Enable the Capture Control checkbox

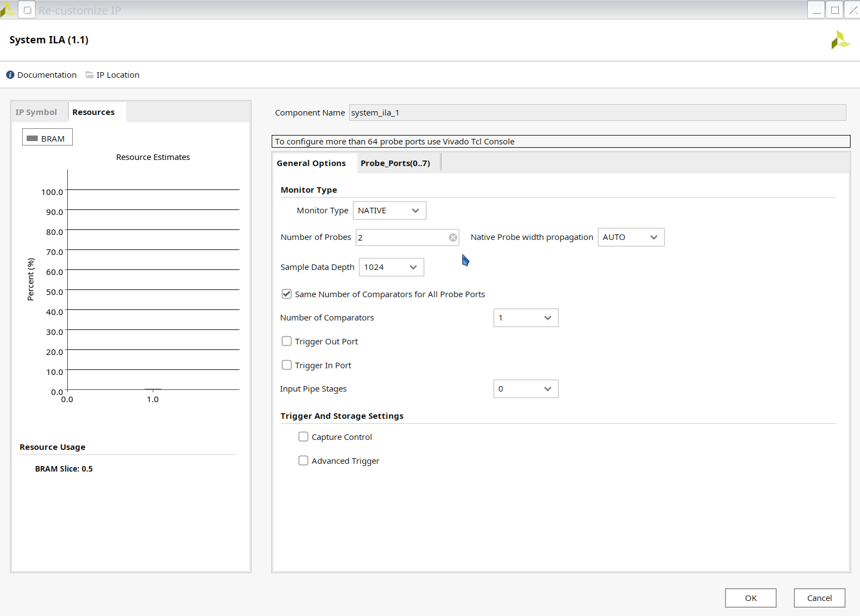pyautogui.click(x=303, y=437)
